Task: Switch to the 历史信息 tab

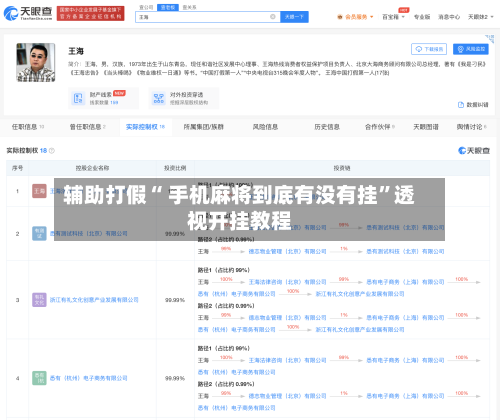Action: pyautogui.click(x=327, y=127)
